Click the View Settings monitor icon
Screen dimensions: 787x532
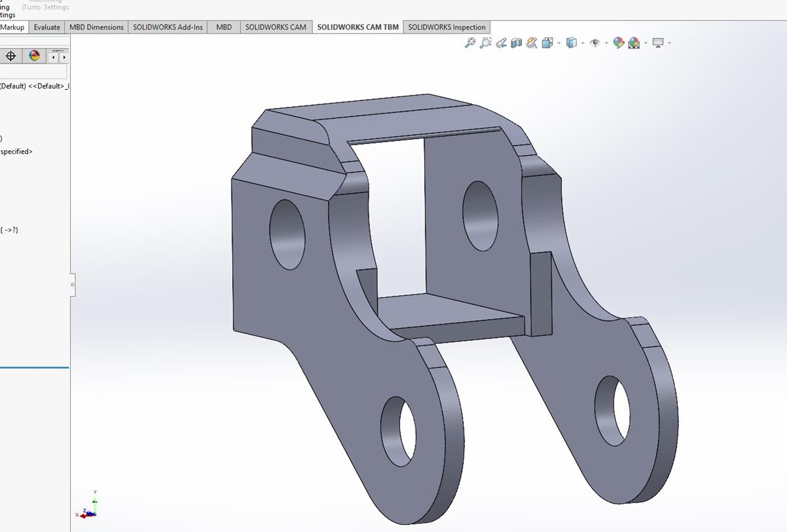[x=658, y=43]
